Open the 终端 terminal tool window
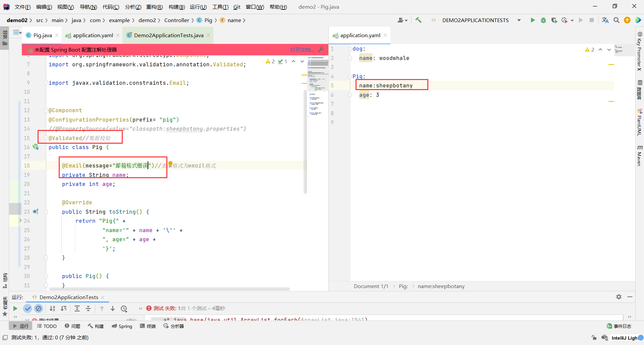 [148, 326]
